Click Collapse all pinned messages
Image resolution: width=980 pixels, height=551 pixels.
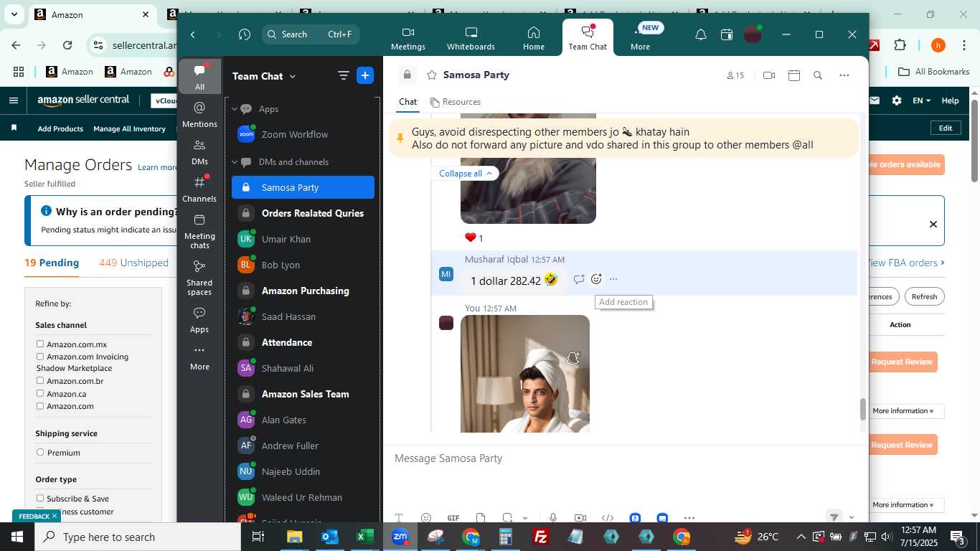pyautogui.click(x=466, y=174)
